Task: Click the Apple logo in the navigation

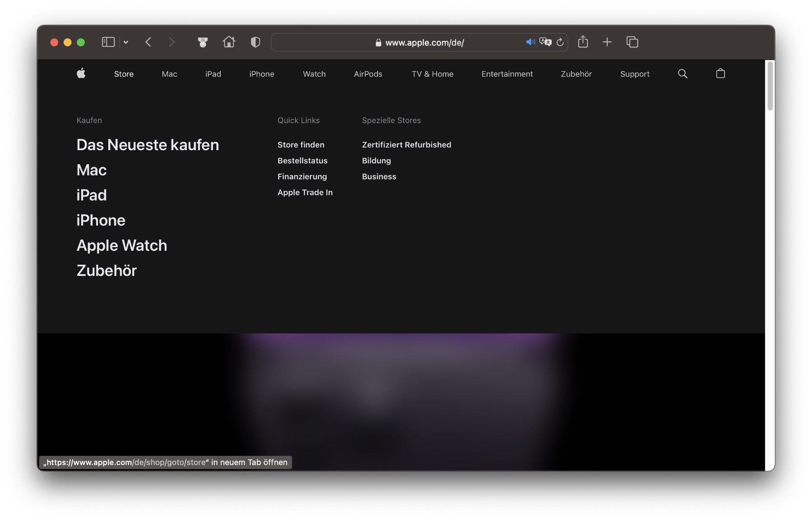Action: 81,73
